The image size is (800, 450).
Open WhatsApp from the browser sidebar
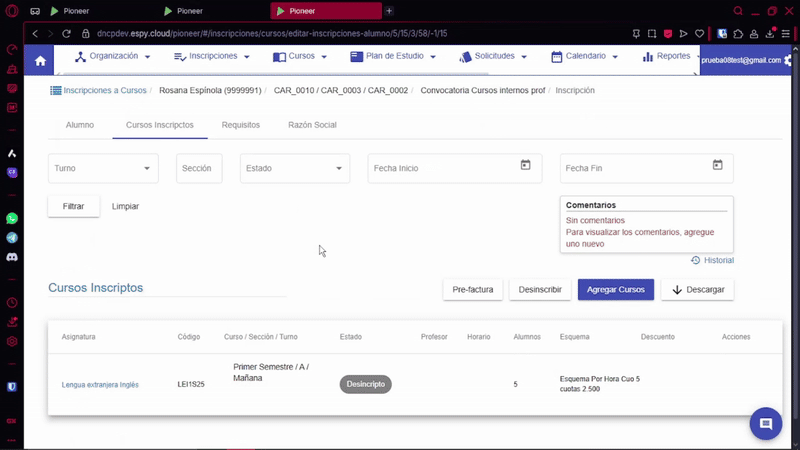12,218
